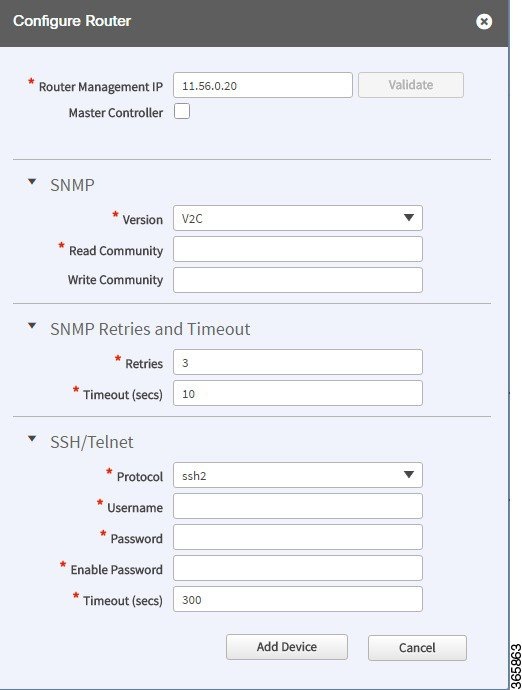
Task: Cancel the router configuration
Action: point(417,648)
